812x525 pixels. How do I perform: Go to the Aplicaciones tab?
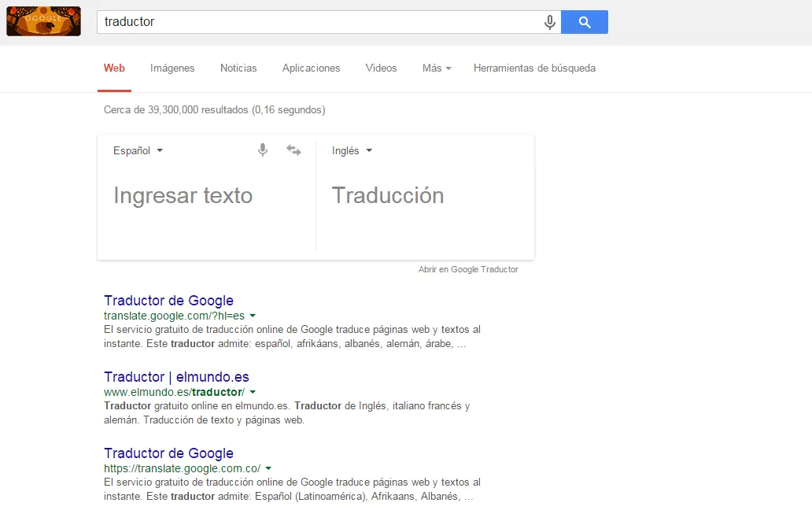311,68
